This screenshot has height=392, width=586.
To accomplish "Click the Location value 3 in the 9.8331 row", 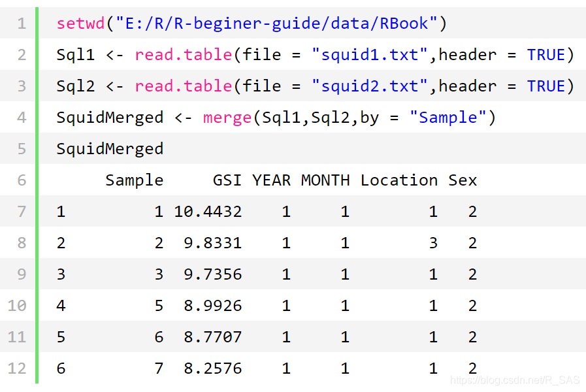I will [x=433, y=243].
